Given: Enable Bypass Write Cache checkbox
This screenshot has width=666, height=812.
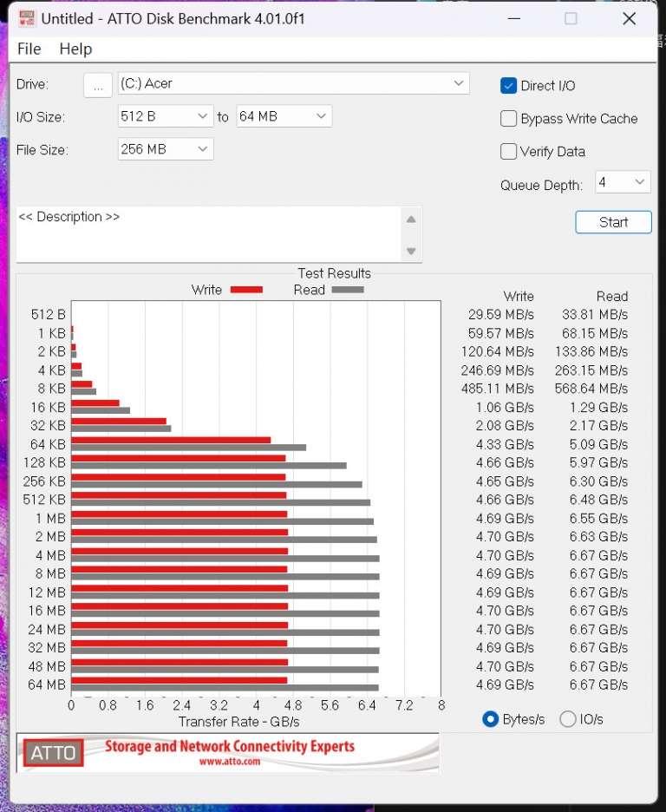Looking at the screenshot, I should coord(508,119).
